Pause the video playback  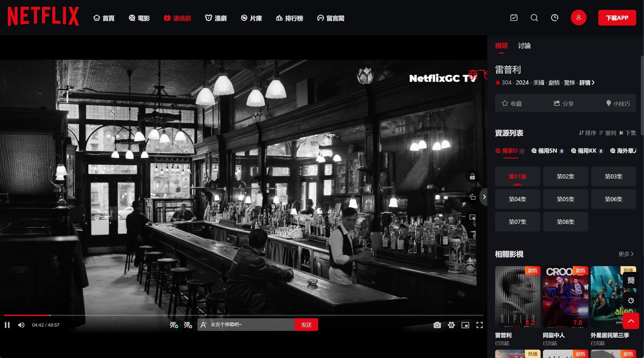[x=7, y=325]
